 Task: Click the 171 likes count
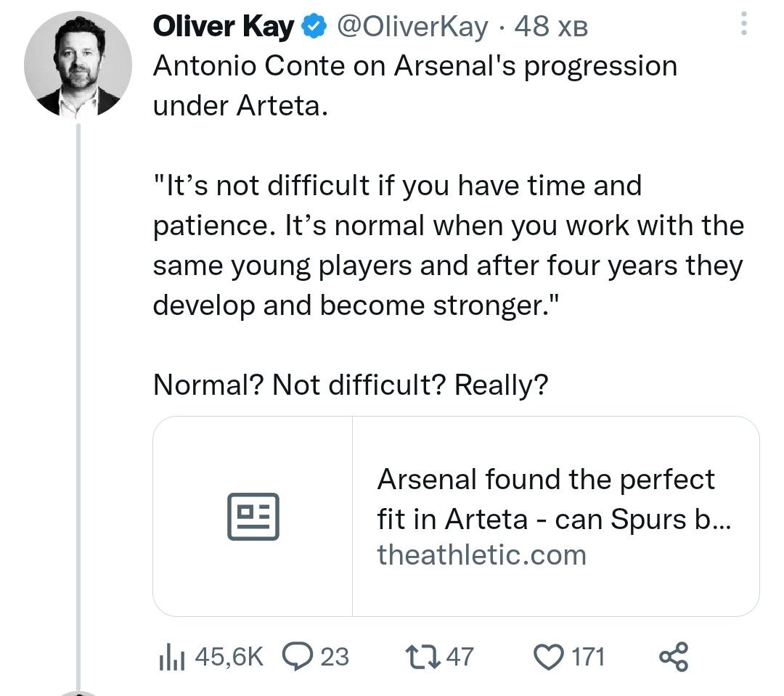[x=587, y=657]
